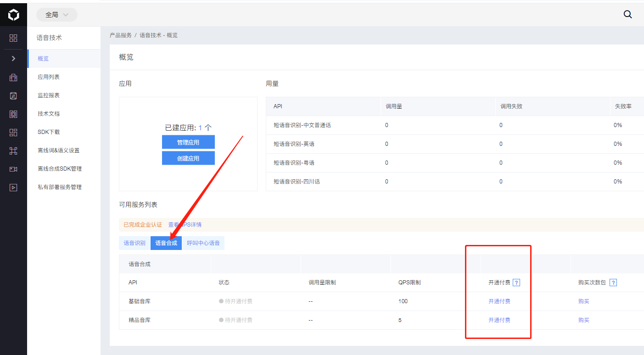Click 购买 link for 精品音库
This screenshot has width=644, height=355.
click(x=583, y=320)
